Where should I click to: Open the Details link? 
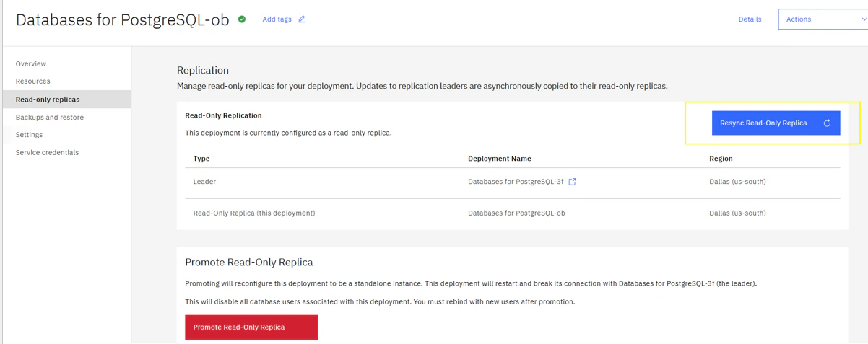750,19
